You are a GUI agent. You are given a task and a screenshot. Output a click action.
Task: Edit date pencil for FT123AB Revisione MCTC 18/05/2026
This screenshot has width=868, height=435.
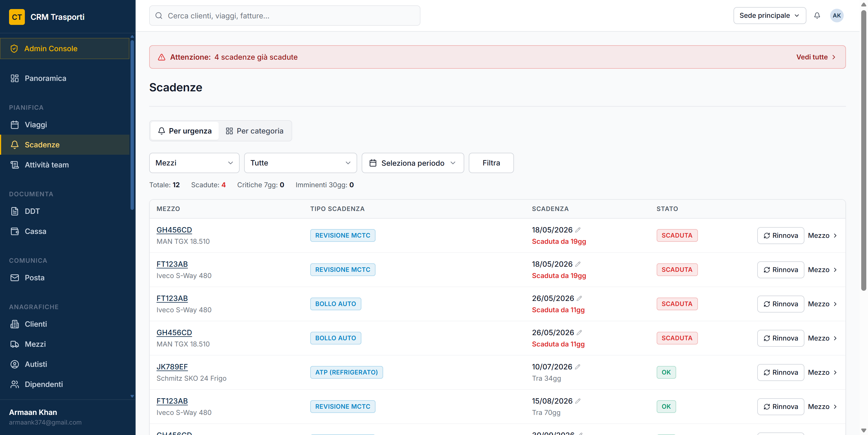click(x=578, y=264)
